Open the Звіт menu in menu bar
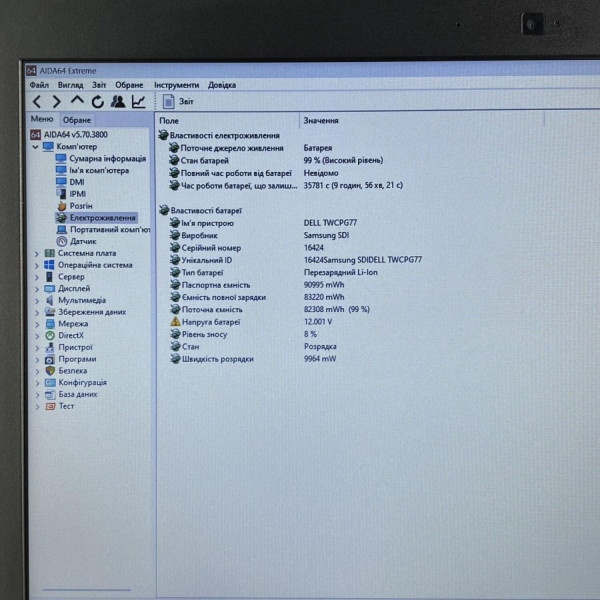Screen dimensions: 600x600 click(99, 85)
